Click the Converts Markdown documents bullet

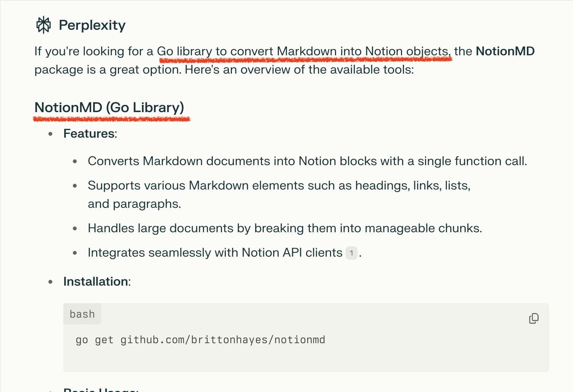[307, 161]
